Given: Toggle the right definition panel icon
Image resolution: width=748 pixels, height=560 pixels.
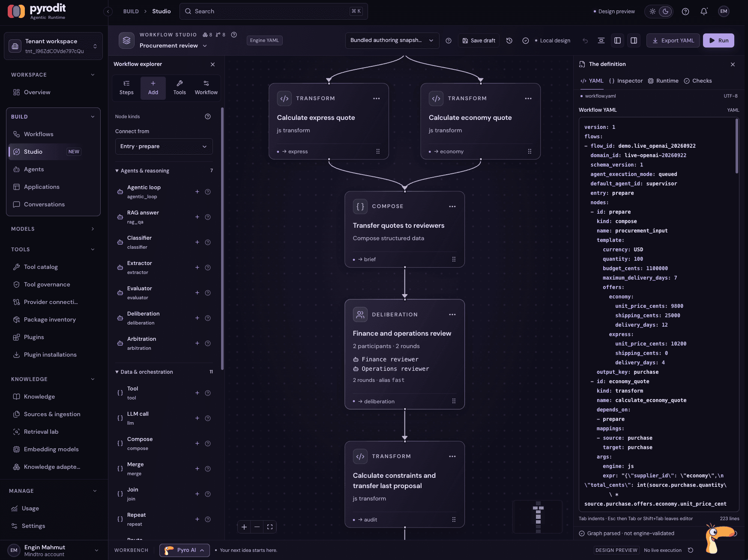Looking at the screenshot, I should (x=634, y=41).
